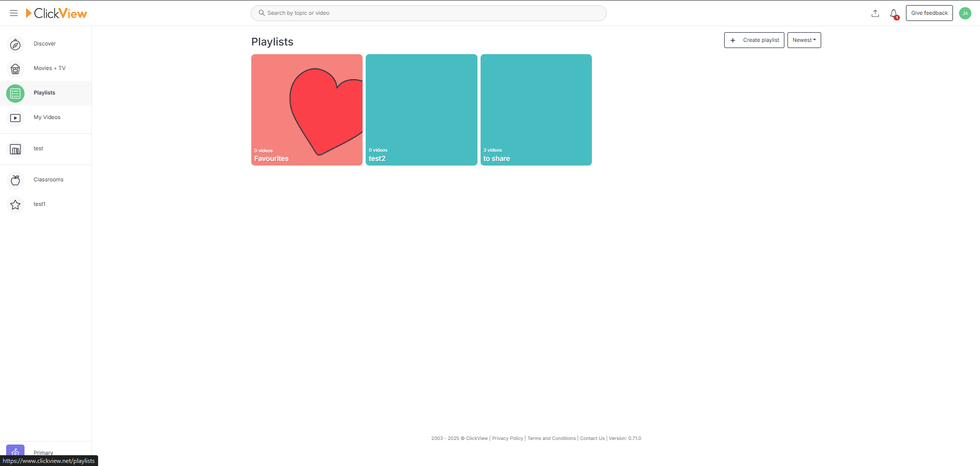Expand the Newest sort dropdown

click(804, 40)
